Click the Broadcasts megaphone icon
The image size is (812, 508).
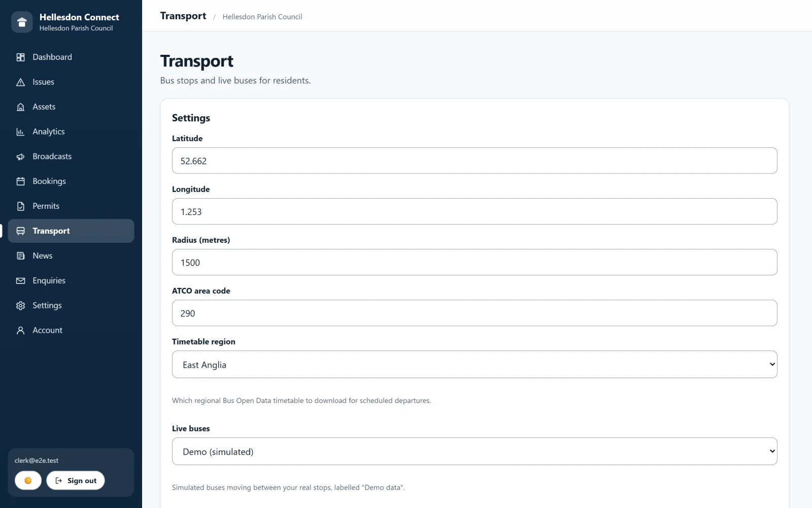click(21, 157)
